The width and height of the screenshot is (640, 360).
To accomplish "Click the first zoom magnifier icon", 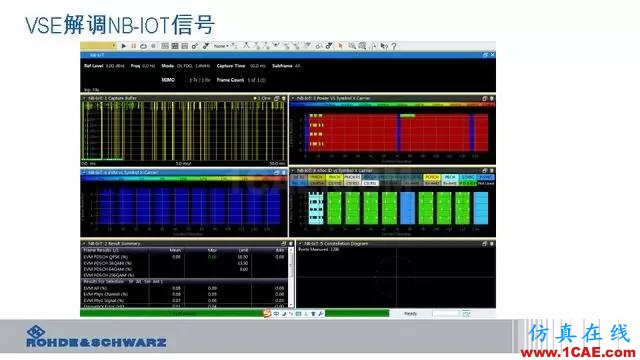I will (351, 46).
